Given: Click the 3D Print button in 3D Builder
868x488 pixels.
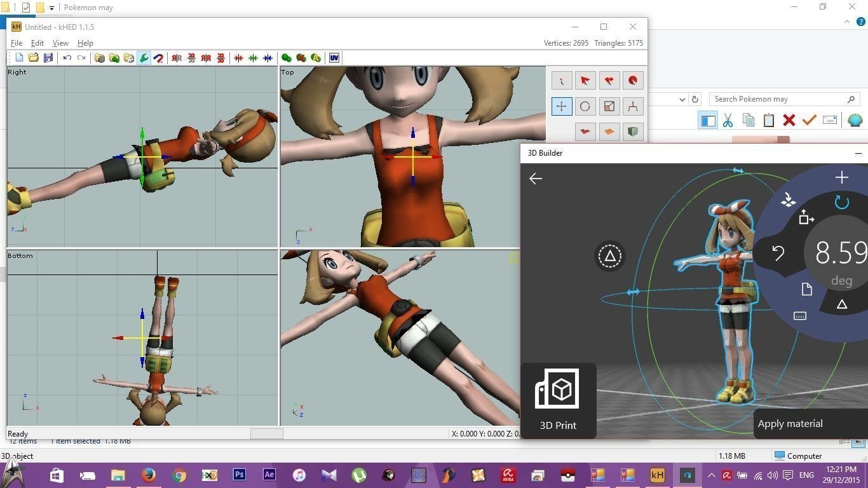Looking at the screenshot, I should point(558,400).
